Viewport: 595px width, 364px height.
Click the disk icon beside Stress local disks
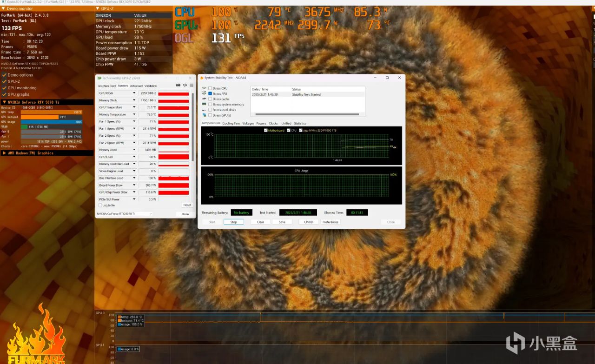tap(204, 110)
